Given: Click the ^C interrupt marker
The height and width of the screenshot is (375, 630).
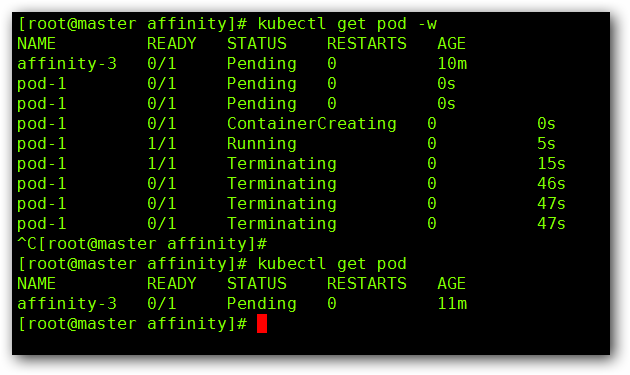Looking at the screenshot, I should pos(27,244).
